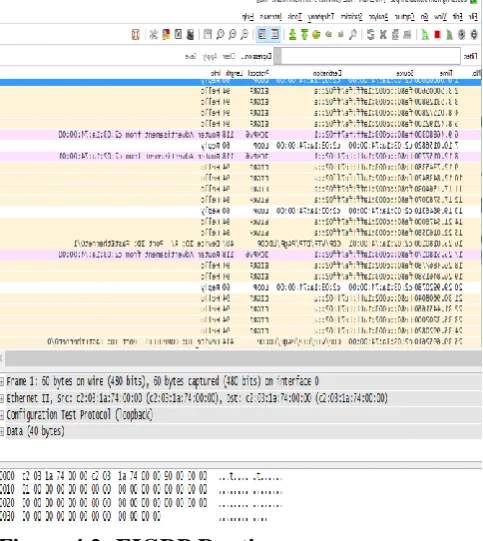Open the Internals menu
This screenshot has width=483, height=541.
(270, 17)
